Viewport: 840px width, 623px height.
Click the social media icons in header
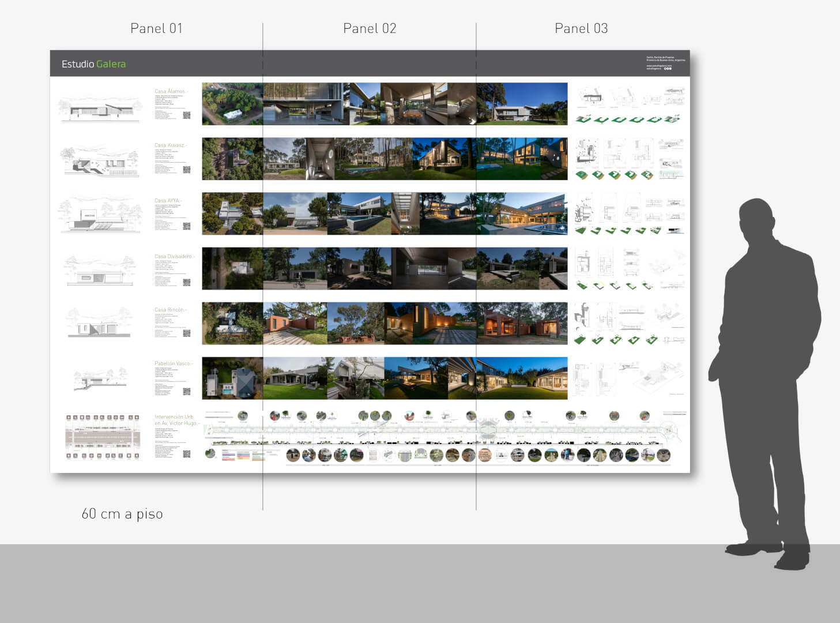668,69
